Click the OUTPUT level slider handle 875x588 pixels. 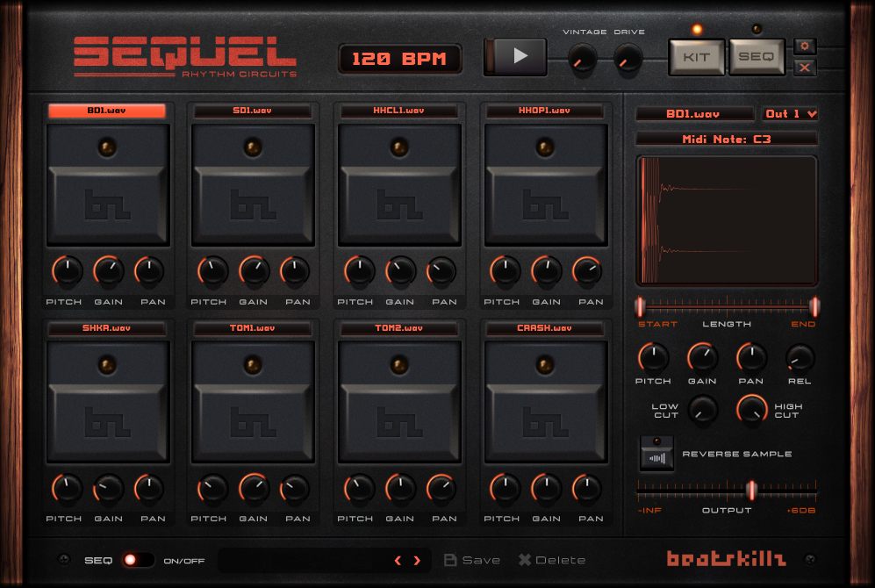751,490
